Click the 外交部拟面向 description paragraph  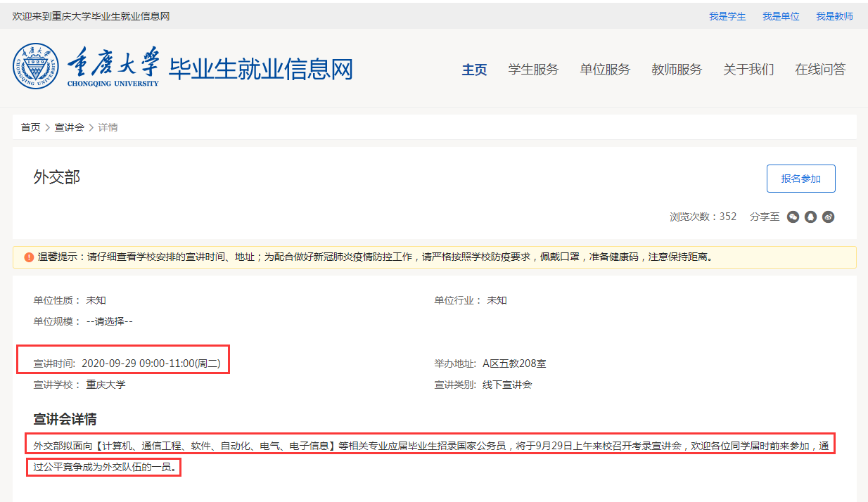point(432,456)
